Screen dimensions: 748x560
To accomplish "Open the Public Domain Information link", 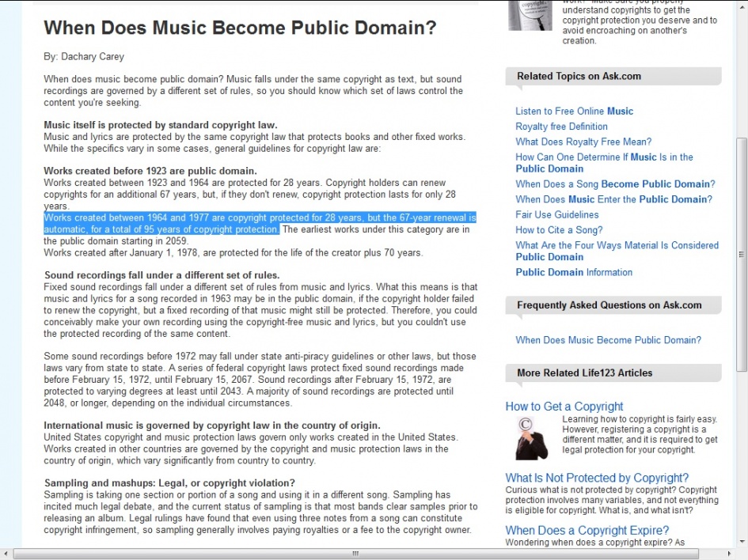I will coord(574,272).
